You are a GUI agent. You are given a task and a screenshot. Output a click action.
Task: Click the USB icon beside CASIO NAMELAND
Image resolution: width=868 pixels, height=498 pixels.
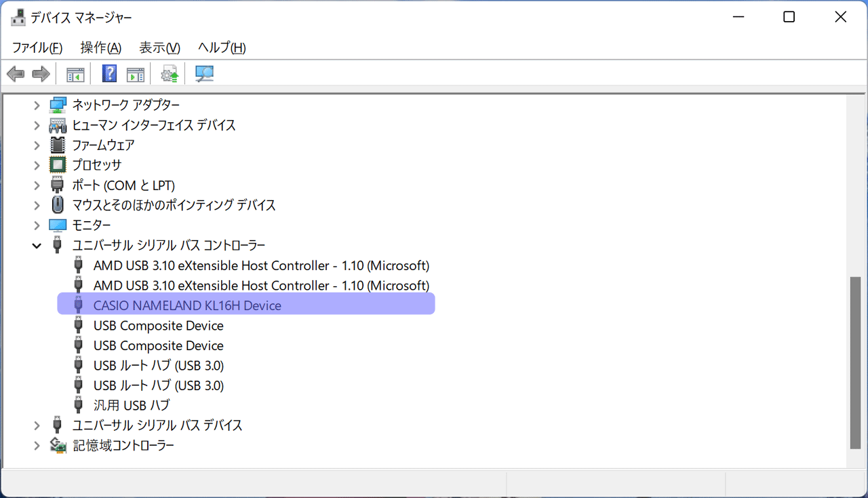click(x=79, y=305)
